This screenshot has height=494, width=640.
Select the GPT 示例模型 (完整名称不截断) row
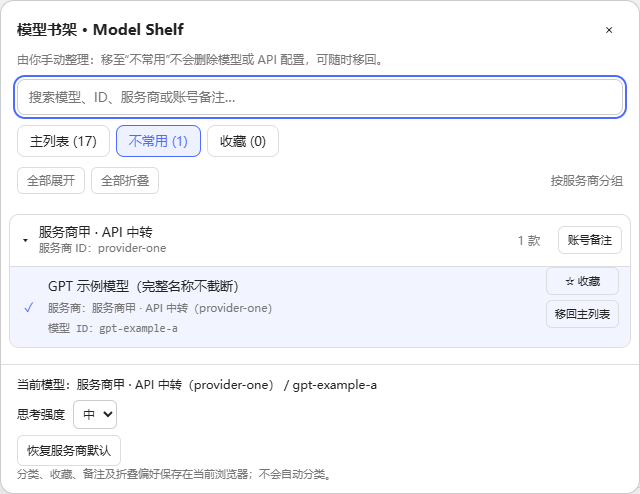tap(320, 307)
